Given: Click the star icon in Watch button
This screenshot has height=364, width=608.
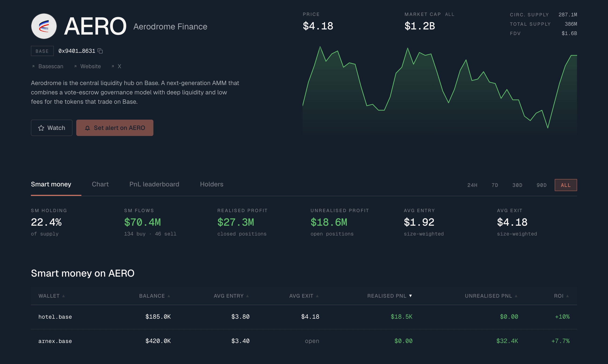Looking at the screenshot, I should tap(41, 128).
